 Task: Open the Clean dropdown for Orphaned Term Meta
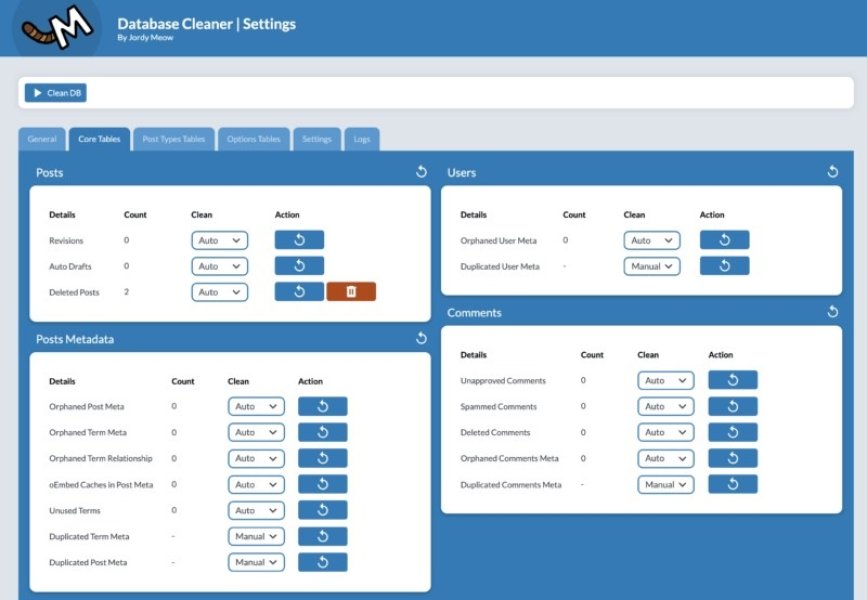tap(256, 432)
